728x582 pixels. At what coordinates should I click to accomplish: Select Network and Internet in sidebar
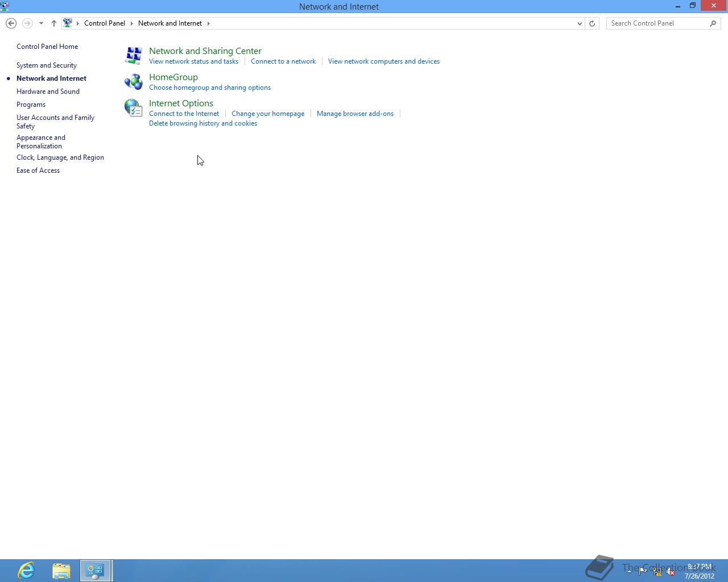point(51,78)
